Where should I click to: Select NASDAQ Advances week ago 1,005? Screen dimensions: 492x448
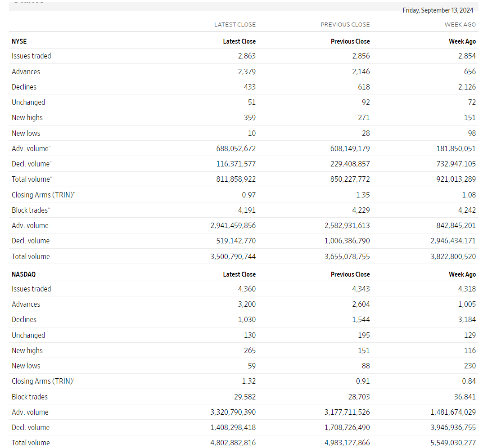(467, 305)
